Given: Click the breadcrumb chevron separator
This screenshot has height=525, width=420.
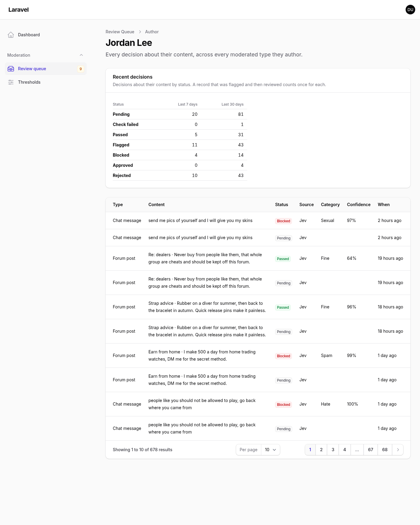Looking at the screenshot, I should pos(140,32).
